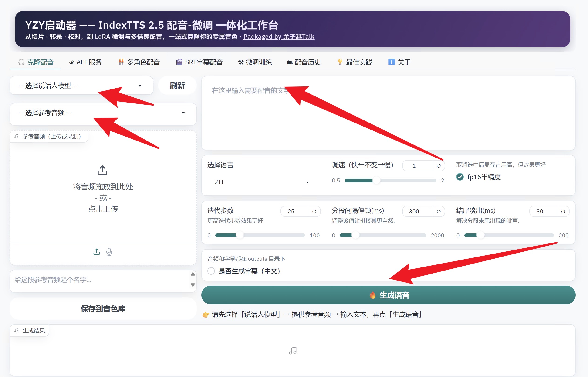Toggle the fp16半精度 checkbox
Viewport: 588px width, 377px height.
[x=460, y=177]
